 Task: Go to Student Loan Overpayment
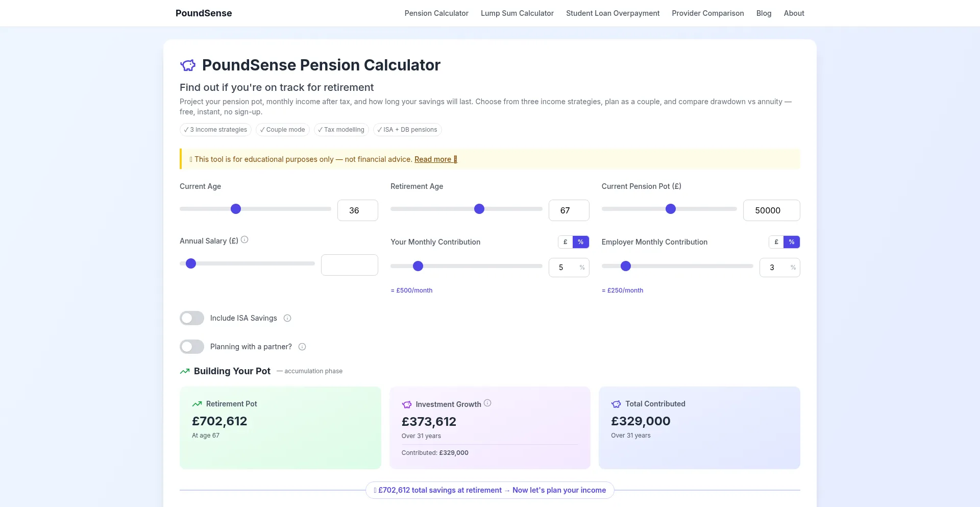coord(612,13)
